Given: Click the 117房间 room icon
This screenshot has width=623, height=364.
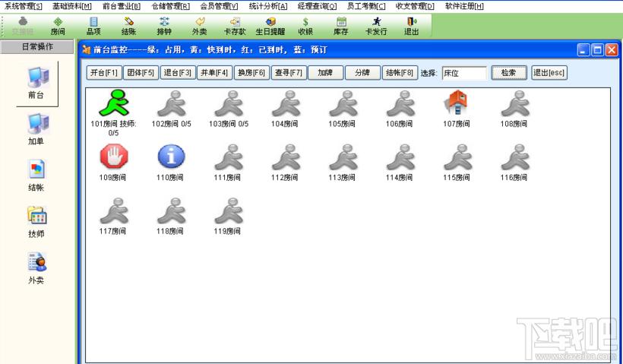Looking at the screenshot, I should point(114,210).
